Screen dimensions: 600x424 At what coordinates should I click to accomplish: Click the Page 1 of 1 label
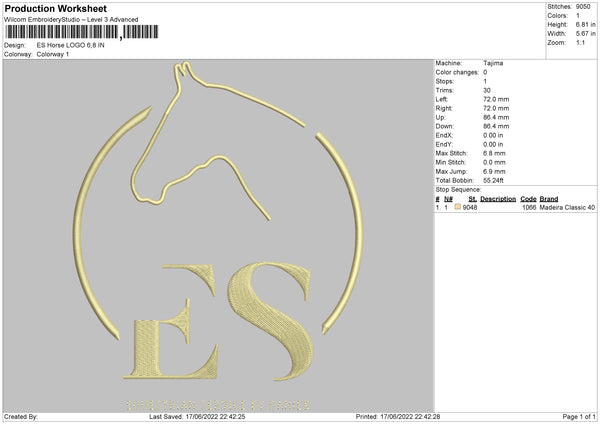click(x=579, y=416)
